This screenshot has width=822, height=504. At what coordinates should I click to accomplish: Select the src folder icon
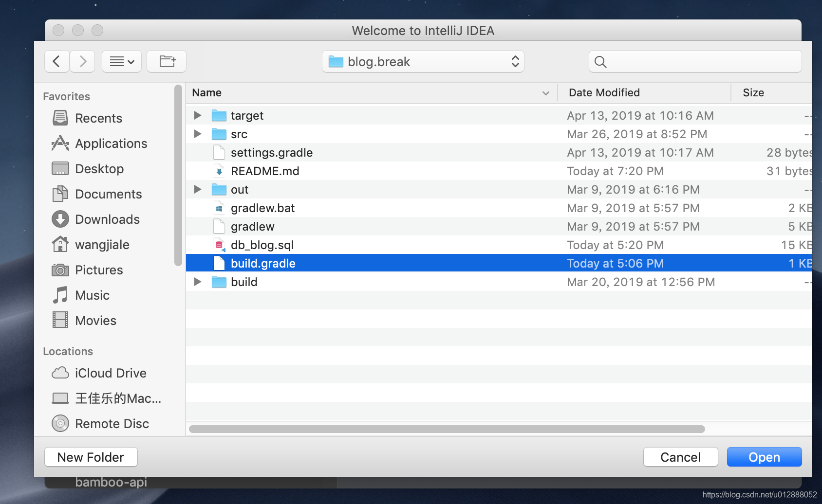pyautogui.click(x=219, y=134)
